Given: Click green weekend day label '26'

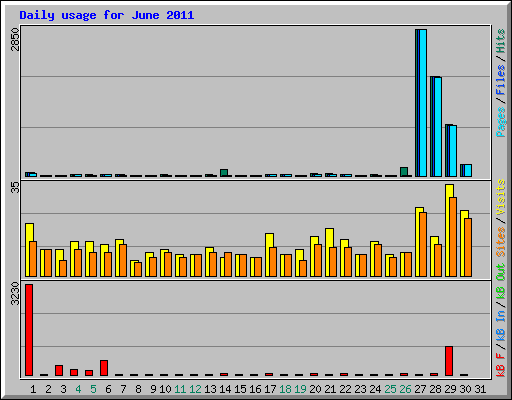Looking at the screenshot, I should point(405,389).
